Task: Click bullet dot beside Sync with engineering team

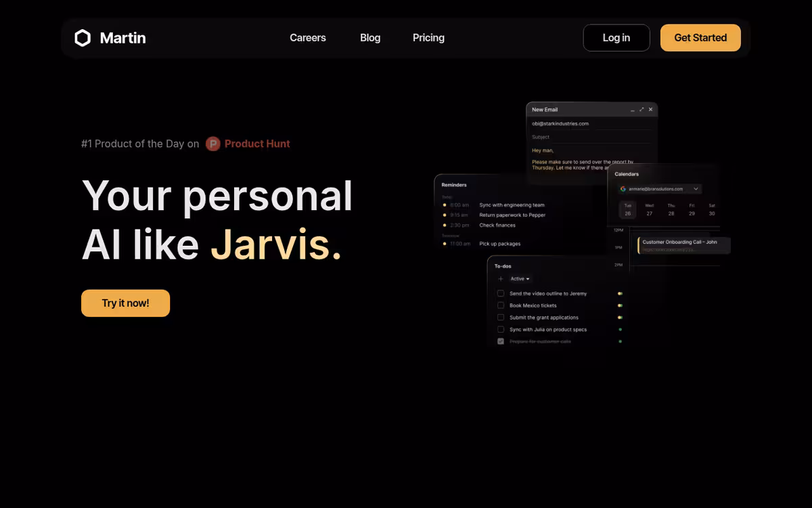Action: (445, 205)
